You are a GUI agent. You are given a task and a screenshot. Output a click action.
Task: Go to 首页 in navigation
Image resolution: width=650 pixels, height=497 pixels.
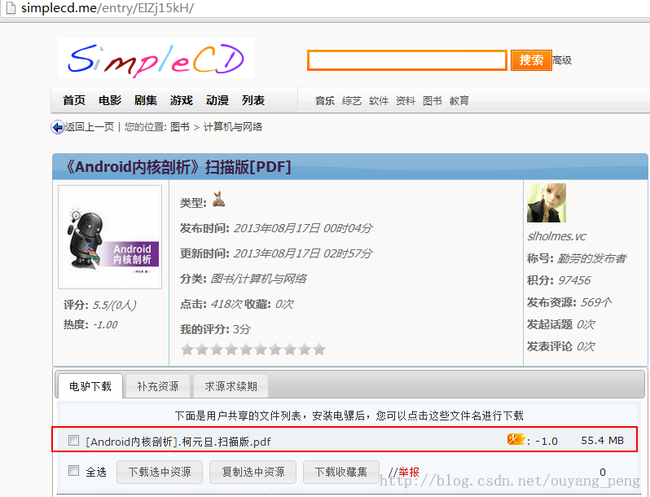(74, 100)
